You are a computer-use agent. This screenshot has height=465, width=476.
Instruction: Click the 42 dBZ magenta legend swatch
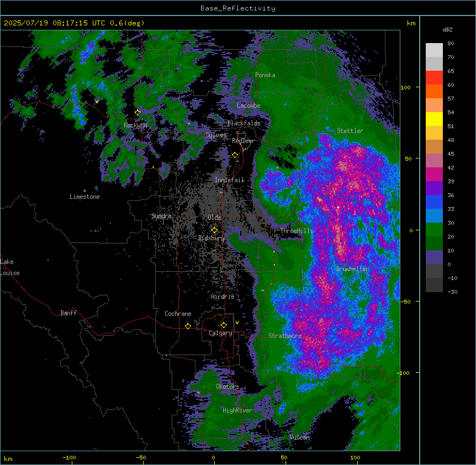click(x=434, y=174)
